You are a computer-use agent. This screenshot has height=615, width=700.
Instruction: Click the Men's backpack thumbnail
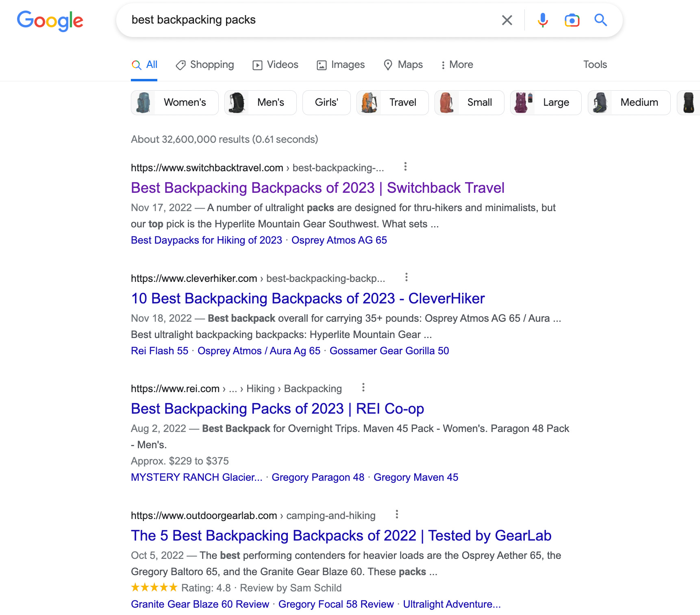(x=237, y=102)
